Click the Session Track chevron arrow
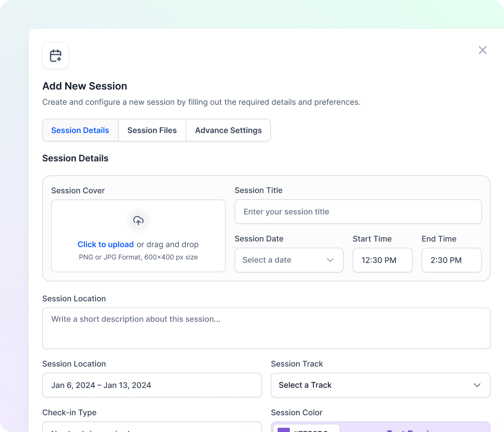 pyautogui.click(x=477, y=385)
